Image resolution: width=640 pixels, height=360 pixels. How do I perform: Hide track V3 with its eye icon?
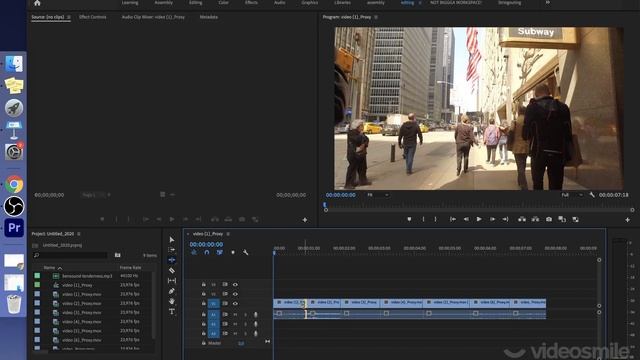(x=235, y=284)
